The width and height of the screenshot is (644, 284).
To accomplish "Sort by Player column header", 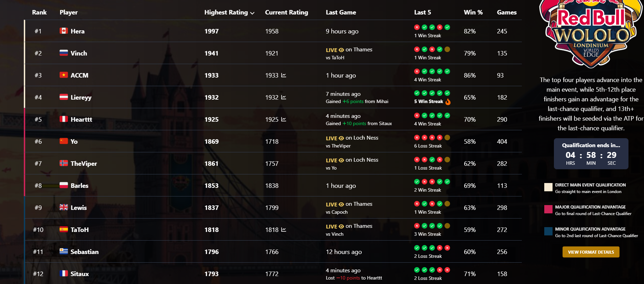I will (x=69, y=12).
